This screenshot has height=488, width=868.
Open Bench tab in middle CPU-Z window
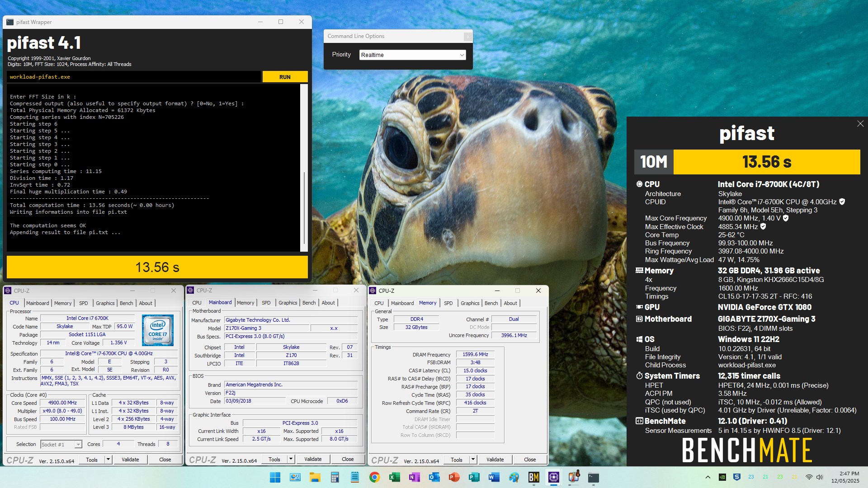pyautogui.click(x=309, y=303)
